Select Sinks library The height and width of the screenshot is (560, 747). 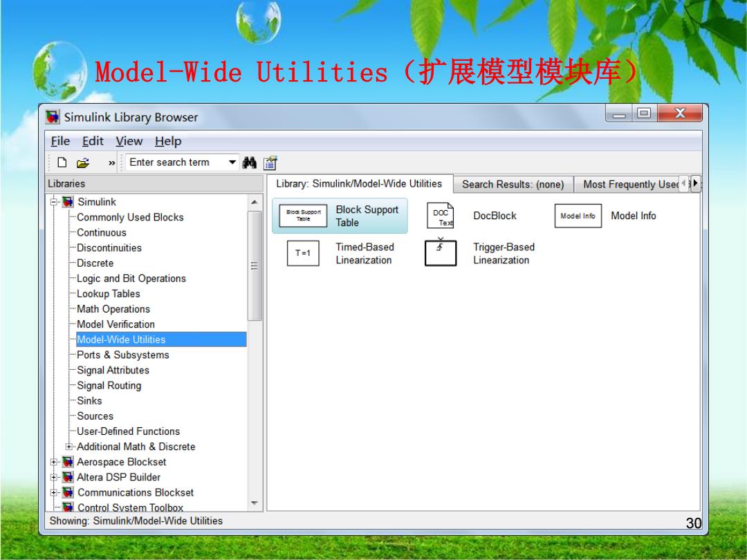89,400
